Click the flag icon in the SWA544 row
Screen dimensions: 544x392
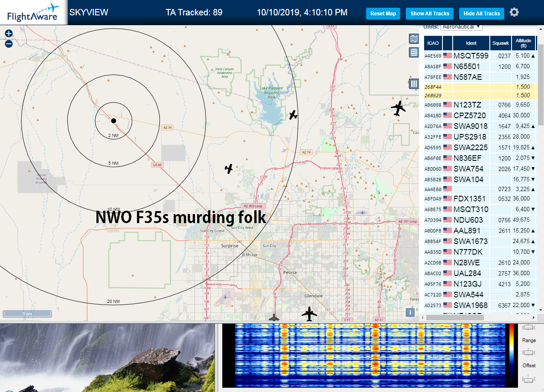point(448,294)
